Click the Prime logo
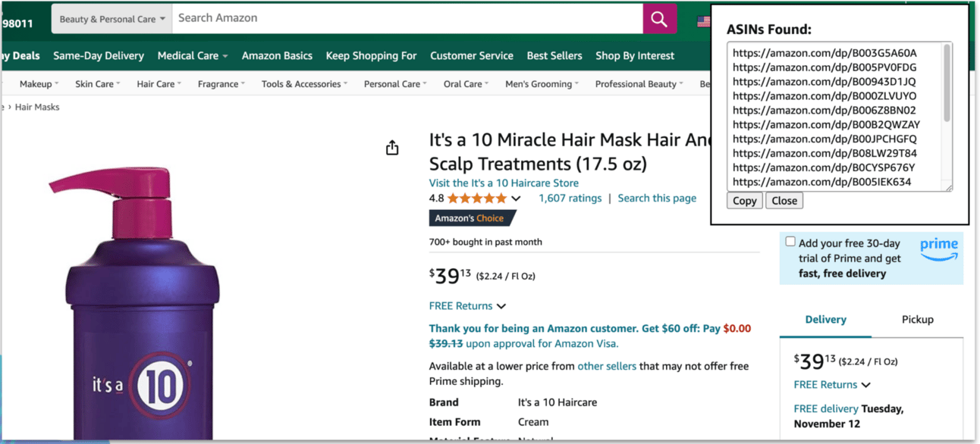 tap(939, 248)
